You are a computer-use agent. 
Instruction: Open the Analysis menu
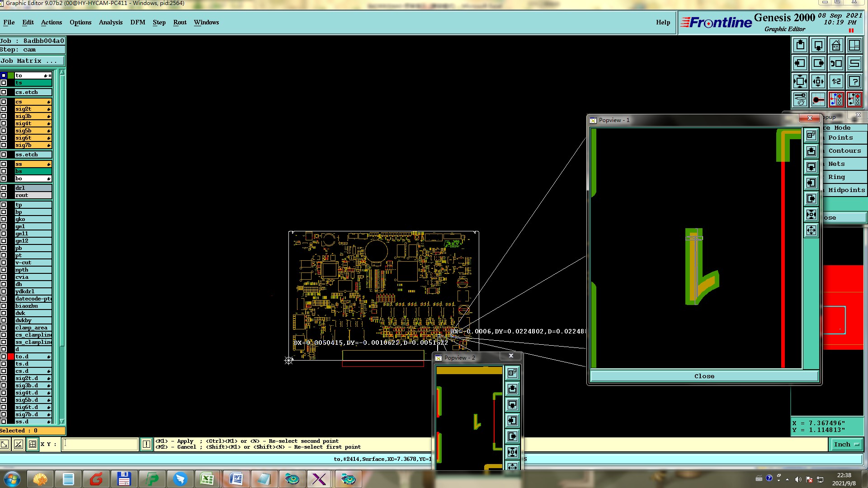[110, 22]
